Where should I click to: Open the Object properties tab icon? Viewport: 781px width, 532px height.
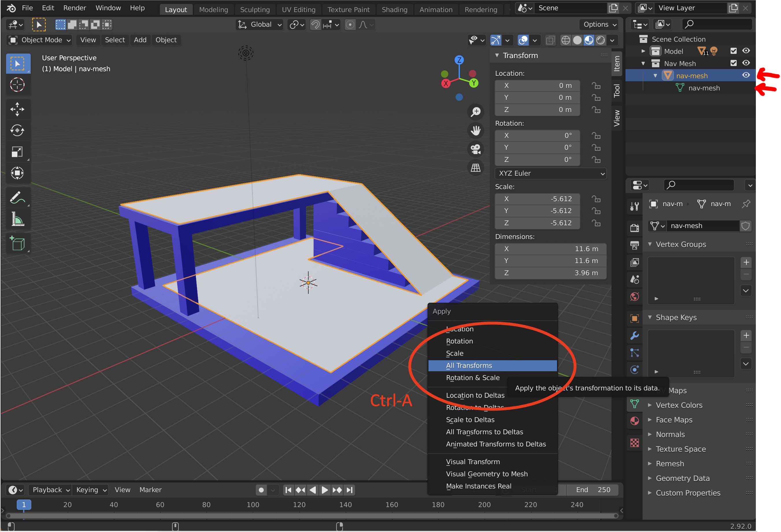[x=634, y=318]
